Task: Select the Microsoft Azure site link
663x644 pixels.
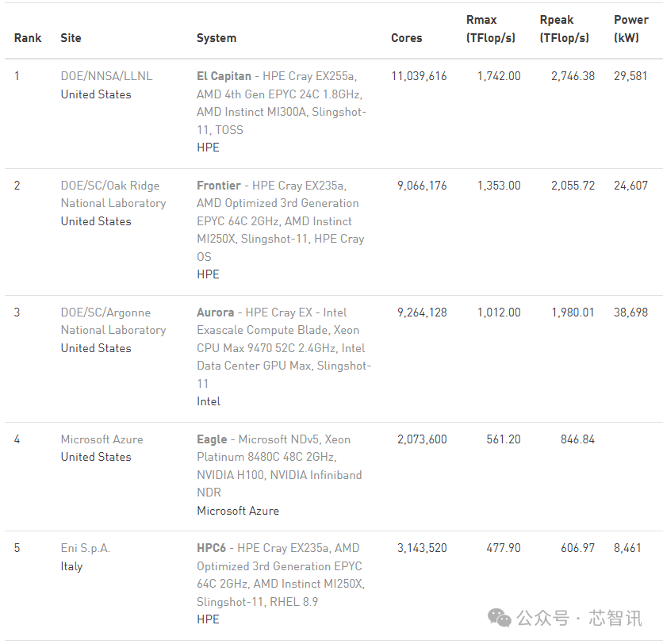Action: coord(102,439)
